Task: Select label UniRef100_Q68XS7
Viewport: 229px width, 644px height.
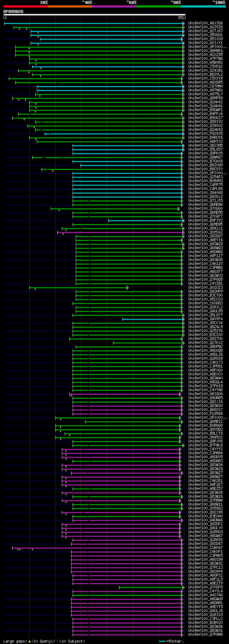Action: click(x=205, y=410)
